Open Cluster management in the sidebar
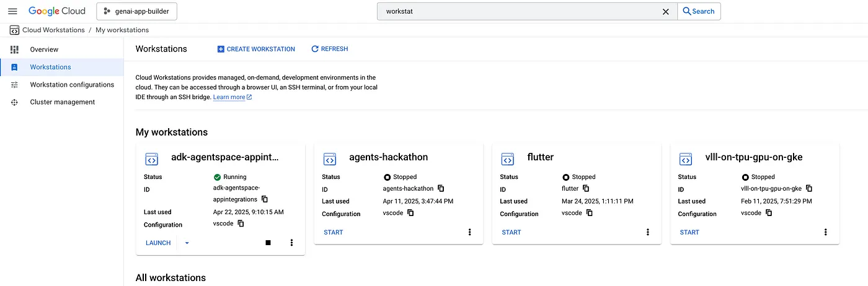The height and width of the screenshot is (286, 868). coord(62,102)
